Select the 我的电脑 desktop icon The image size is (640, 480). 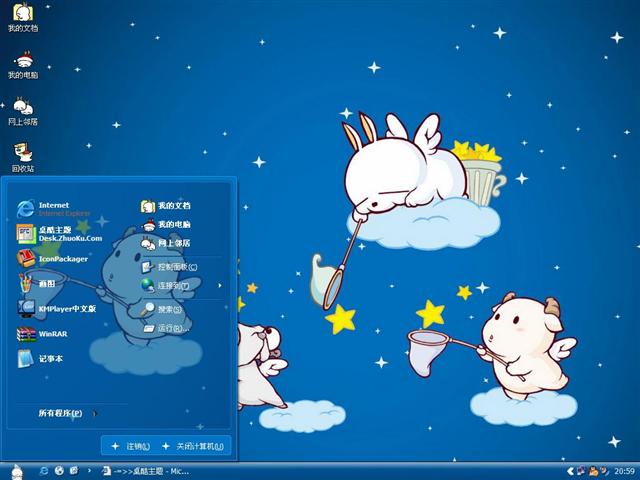point(23,64)
